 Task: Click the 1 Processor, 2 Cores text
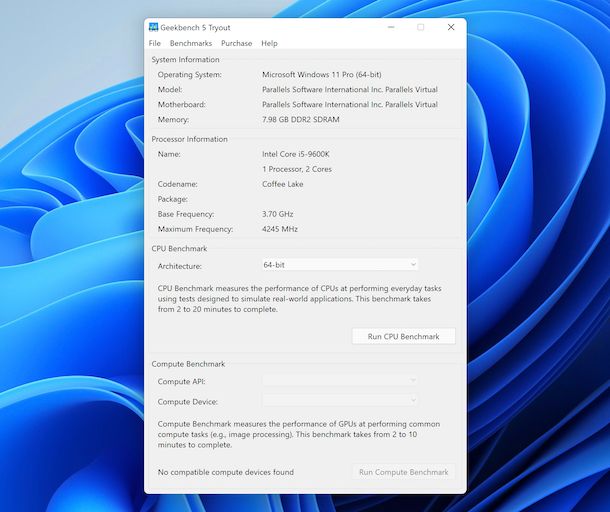pyautogui.click(x=297, y=169)
